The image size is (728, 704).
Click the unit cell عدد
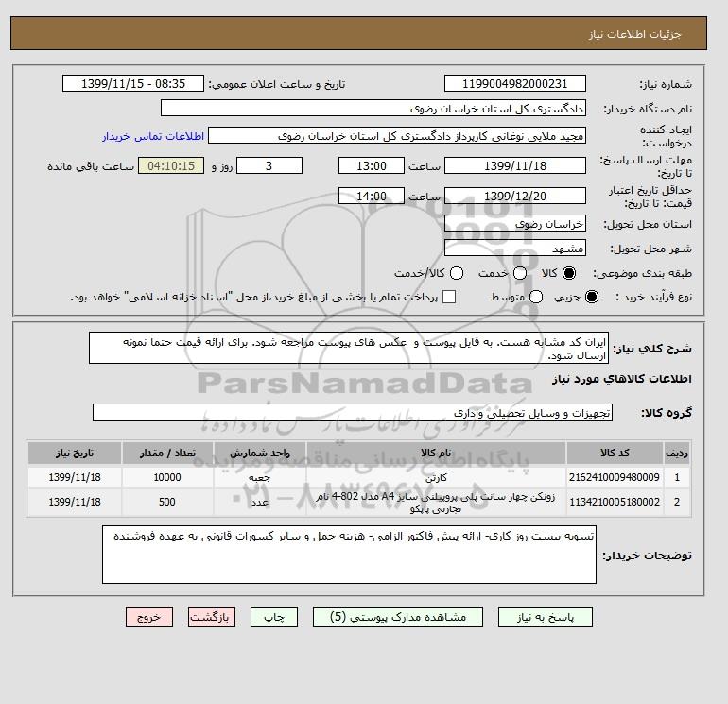pyautogui.click(x=260, y=502)
